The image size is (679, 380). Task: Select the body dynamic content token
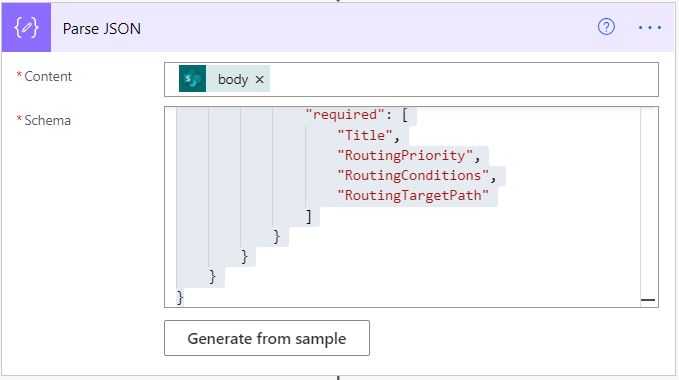tap(224, 79)
